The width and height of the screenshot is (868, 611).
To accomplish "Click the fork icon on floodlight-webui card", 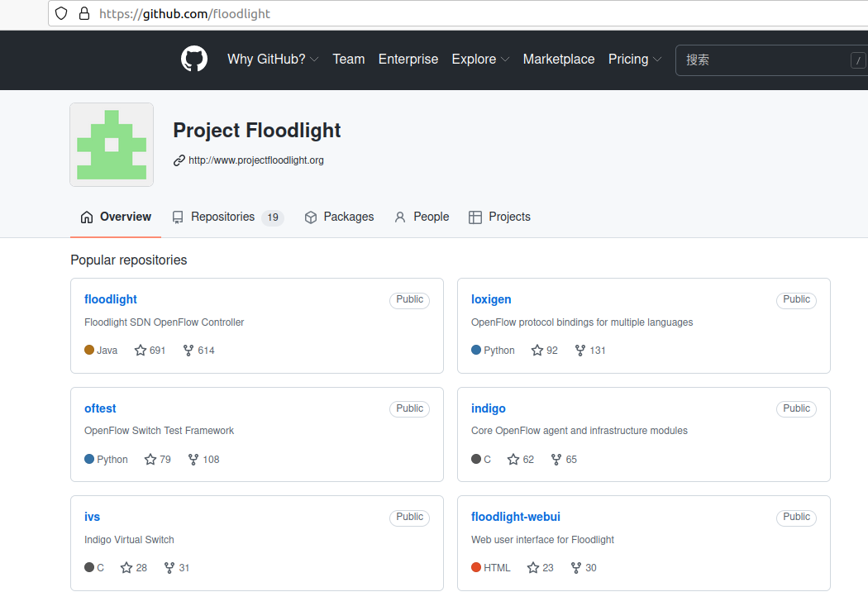I will pos(576,568).
